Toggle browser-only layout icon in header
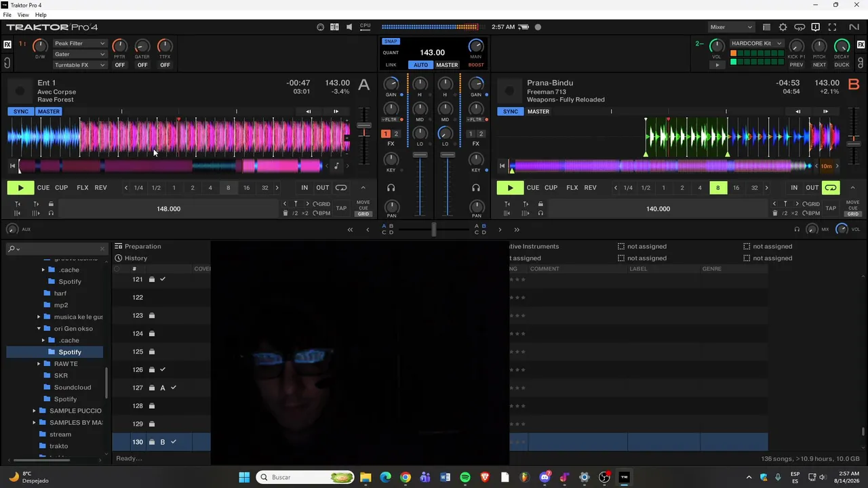Image resolution: width=868 pixels, height=488 pixels. [767, 27]
